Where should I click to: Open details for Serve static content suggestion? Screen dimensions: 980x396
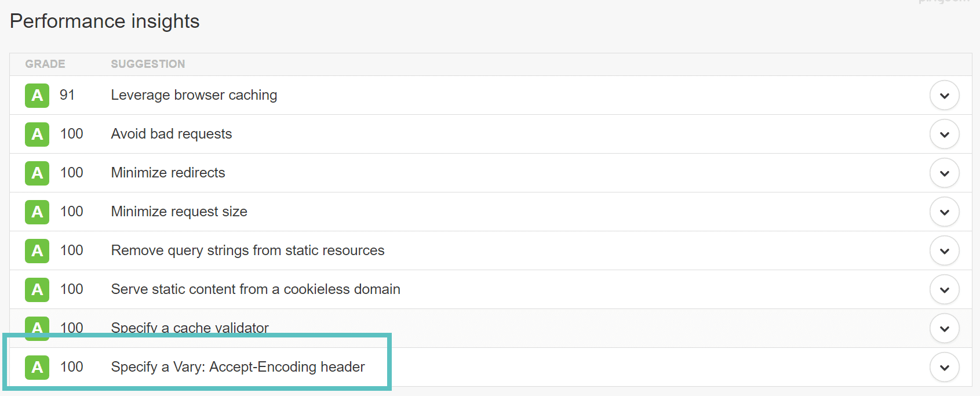[x=944, y=289]
